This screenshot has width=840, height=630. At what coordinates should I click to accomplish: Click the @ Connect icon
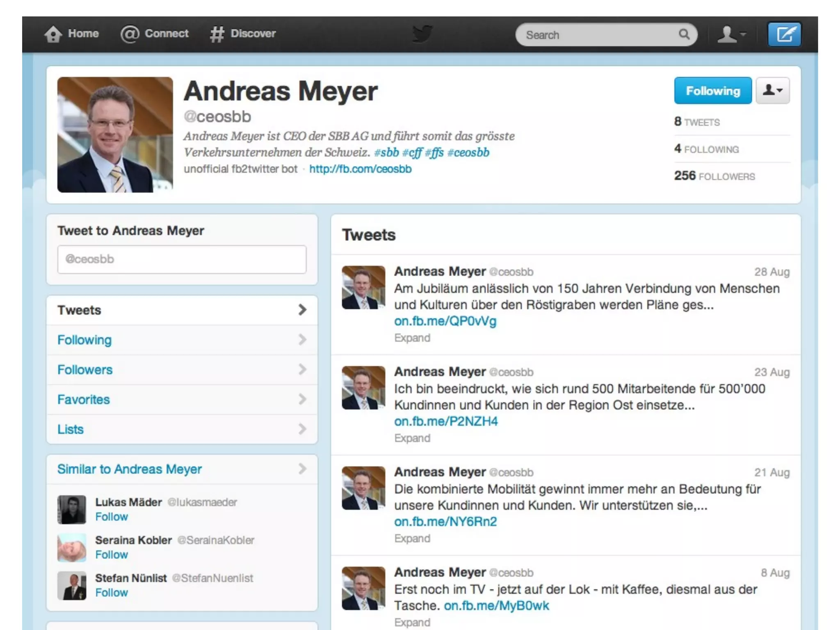(130, 34)
